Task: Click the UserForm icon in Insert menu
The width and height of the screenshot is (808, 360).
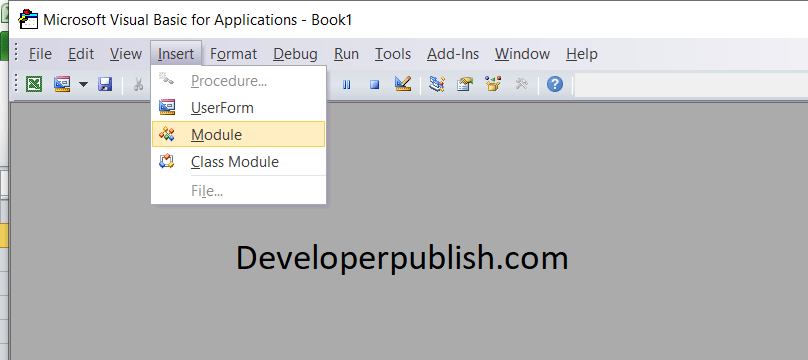Action: [x=167, y=108]
